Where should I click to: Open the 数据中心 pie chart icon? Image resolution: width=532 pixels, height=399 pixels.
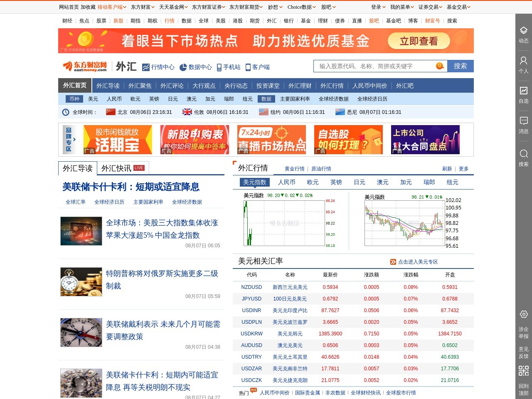[183, 66]
